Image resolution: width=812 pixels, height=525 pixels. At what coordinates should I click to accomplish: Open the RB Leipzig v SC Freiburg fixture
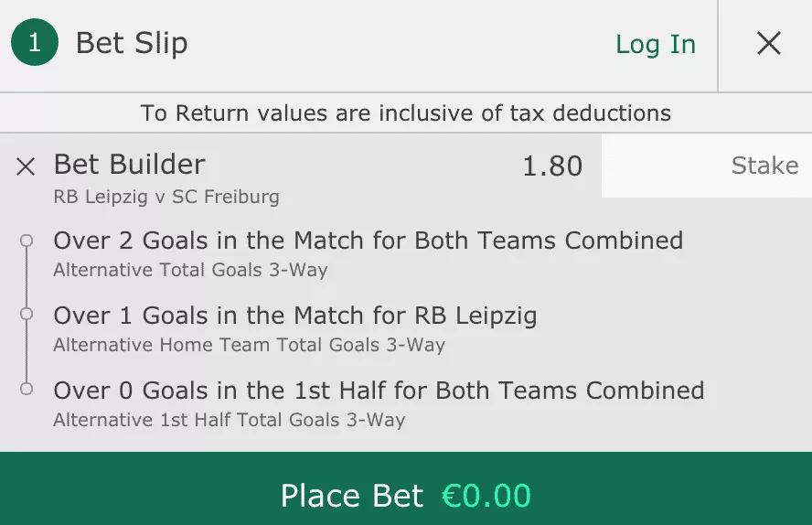pyautogui.click(x=166, y=197)
